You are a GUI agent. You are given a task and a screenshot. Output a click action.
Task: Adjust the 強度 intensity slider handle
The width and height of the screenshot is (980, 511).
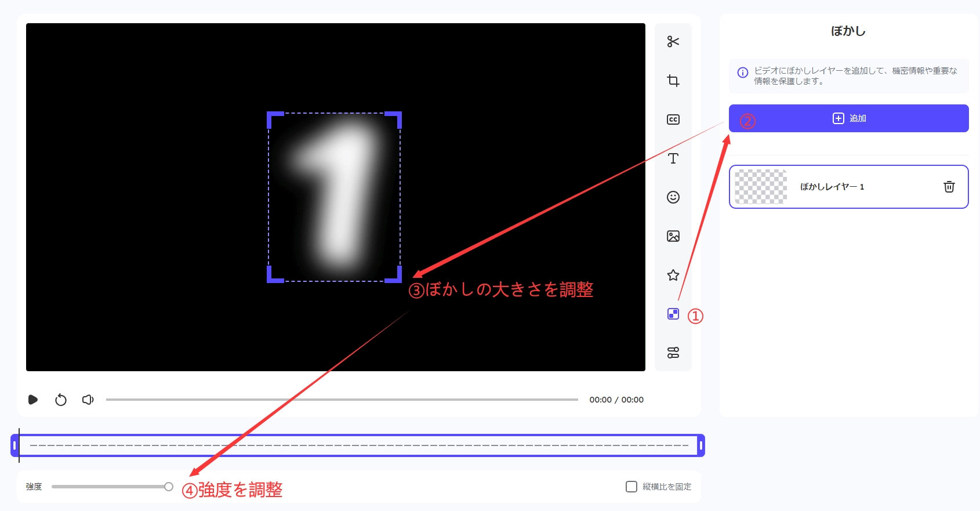tap(168, 487)
